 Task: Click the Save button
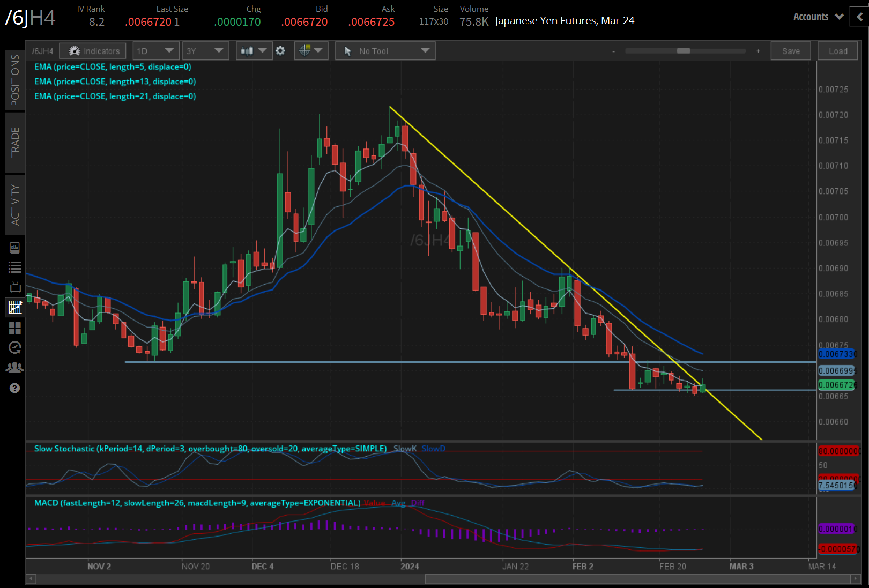point(791,50)
